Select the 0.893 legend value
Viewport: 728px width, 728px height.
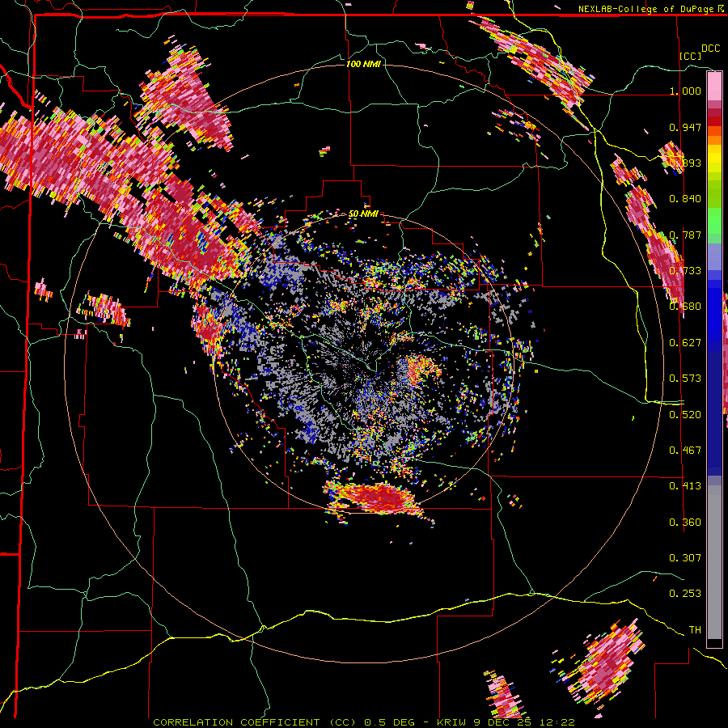point(685,163)
